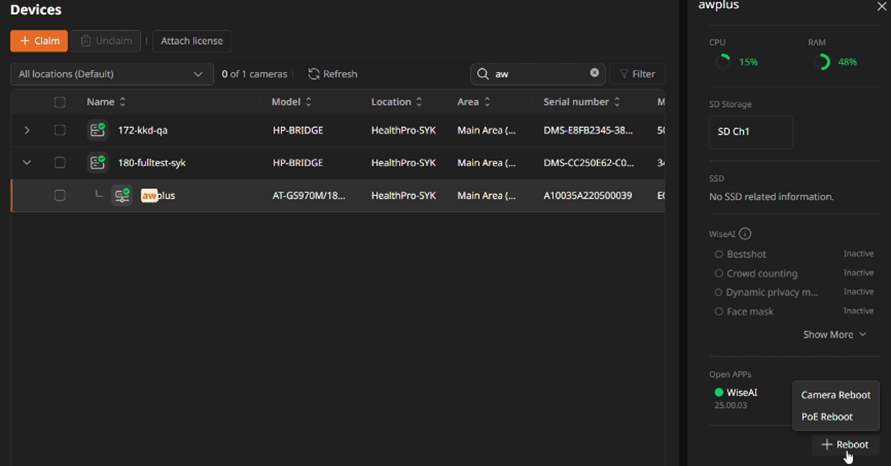
Task: Click the refresh icon in the toolbar
Action: 314,74
